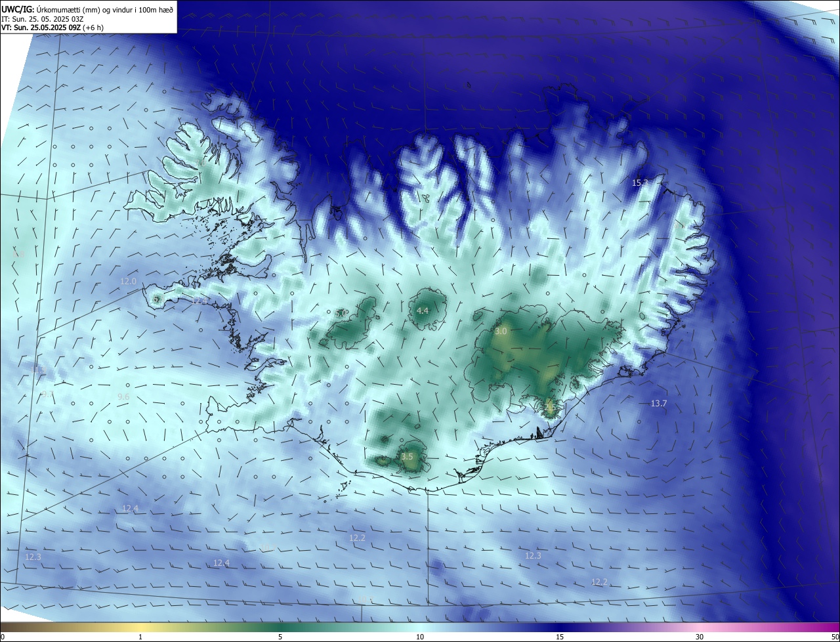Select the map title 'UWC/IG: Úrkomumætti (mm) og vindur í 100m hæð'
The height and width of the screenshot is (642, 840).
point(87,9)
